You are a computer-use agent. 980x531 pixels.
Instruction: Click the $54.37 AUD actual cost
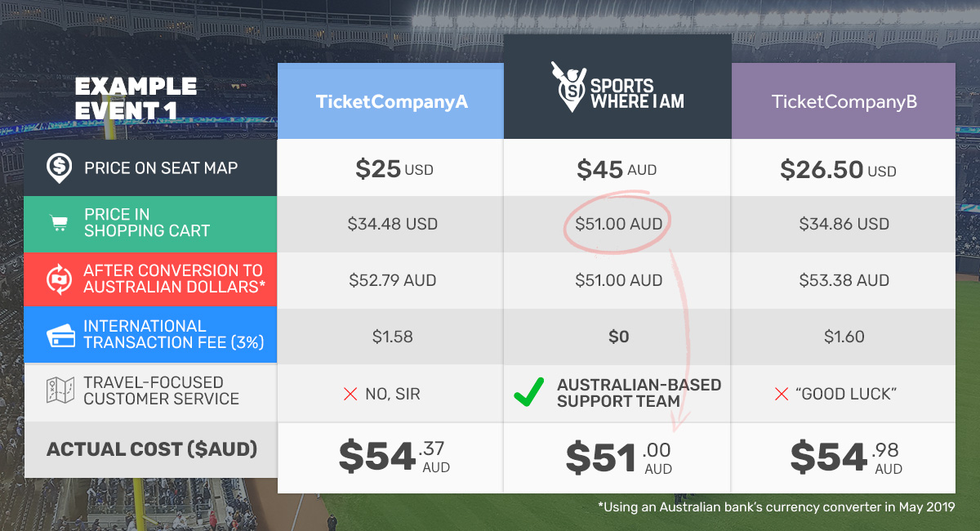click(x=394, y=457)
